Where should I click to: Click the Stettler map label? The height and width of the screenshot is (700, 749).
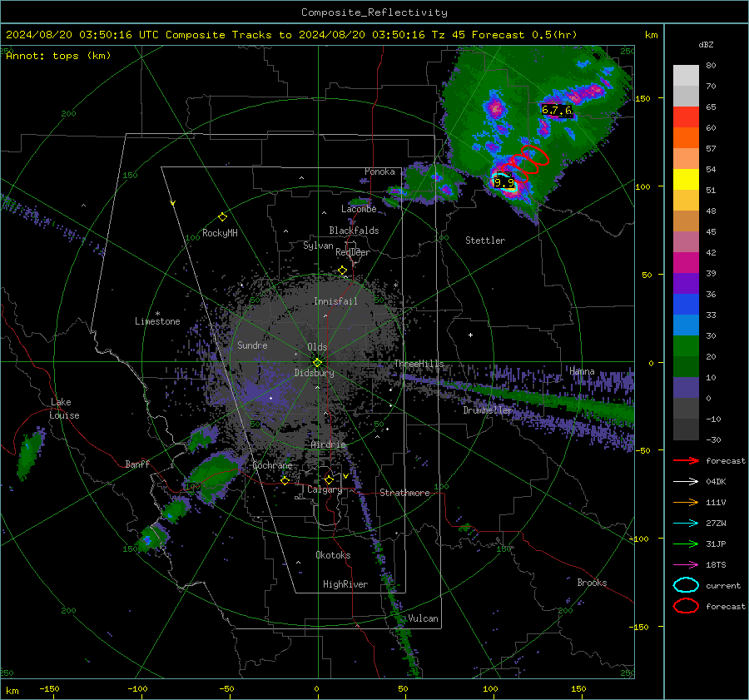click(485, 241)
